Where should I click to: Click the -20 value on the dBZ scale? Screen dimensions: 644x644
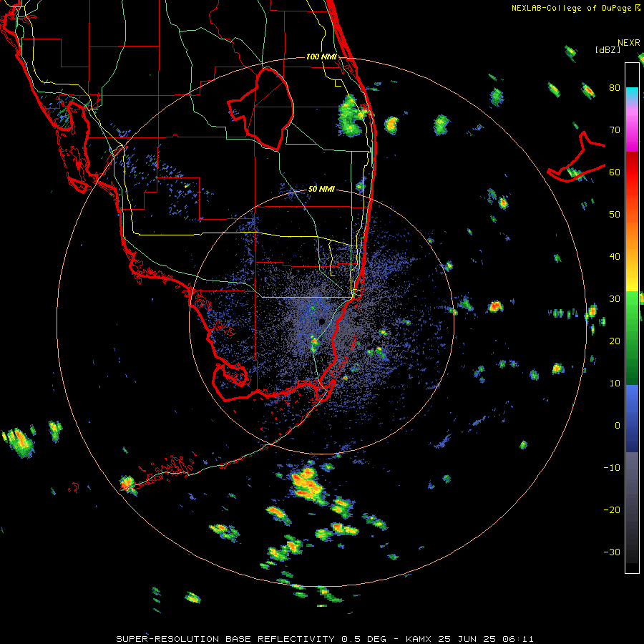(612, 509)
